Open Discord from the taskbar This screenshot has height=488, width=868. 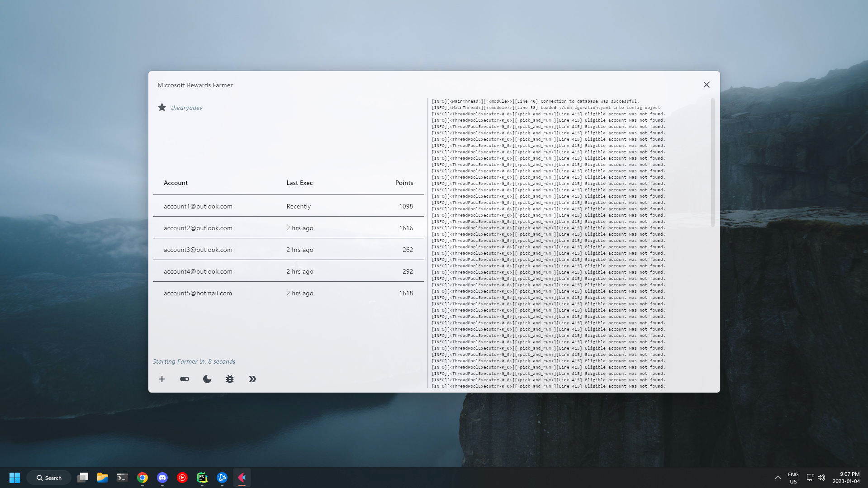(x=162, y=478)
